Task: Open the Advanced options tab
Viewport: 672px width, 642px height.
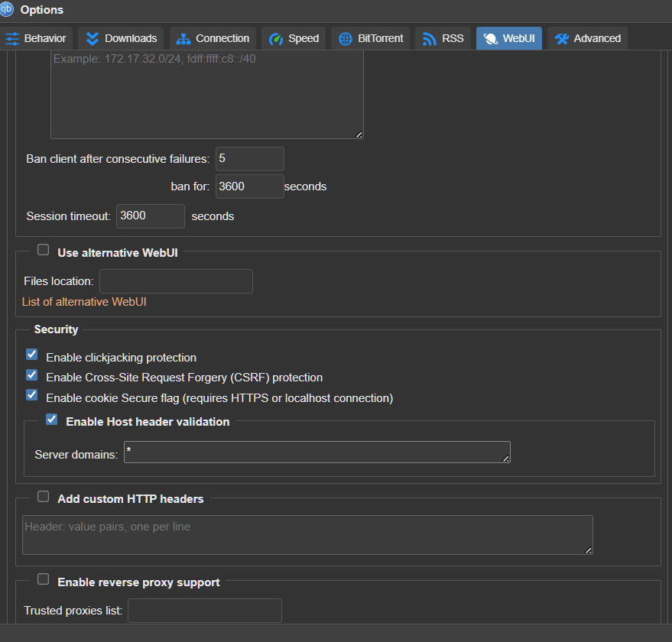Action: [587, 38]
